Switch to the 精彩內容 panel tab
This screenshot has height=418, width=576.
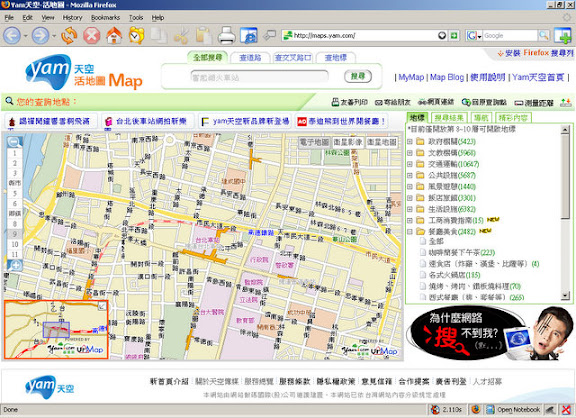(x=513, y=118)
